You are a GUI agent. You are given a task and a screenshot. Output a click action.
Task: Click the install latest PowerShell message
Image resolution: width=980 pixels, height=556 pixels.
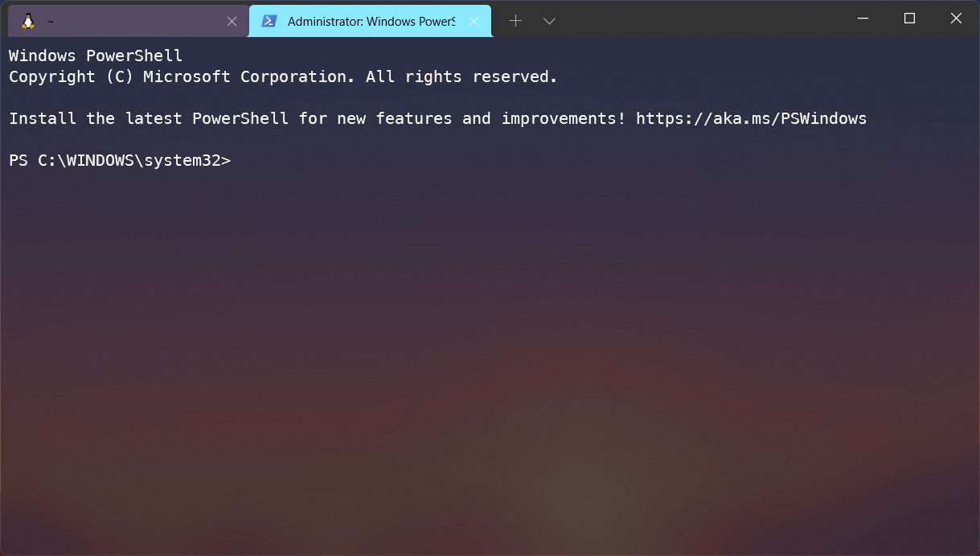pyautogui.click(x=314, y=118)
